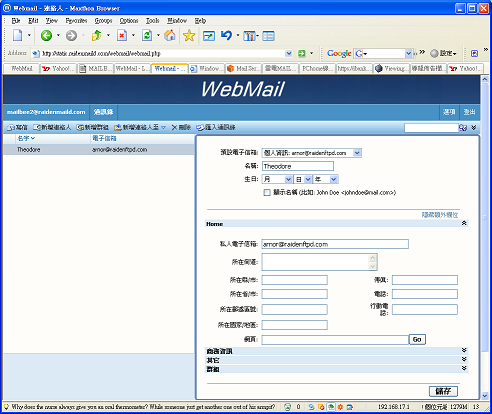
Task: Click the save button at bottom right
Action: 443,391
